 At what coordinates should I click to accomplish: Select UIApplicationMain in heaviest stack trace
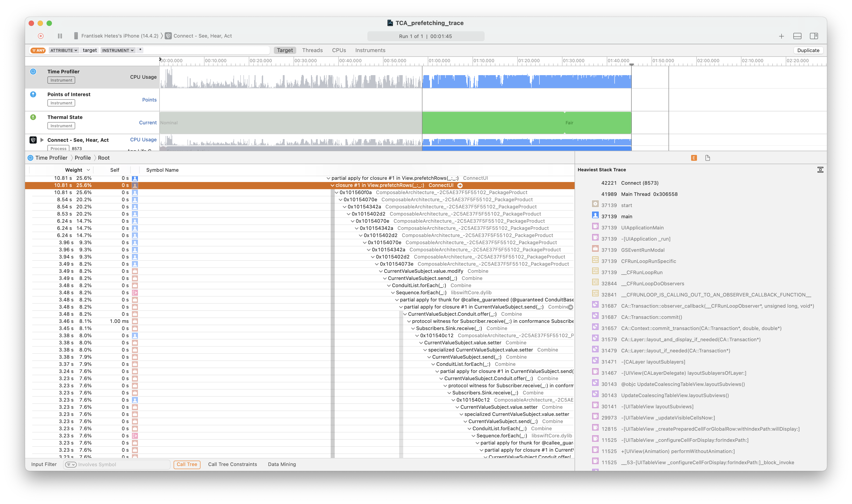tap(642, 228)
